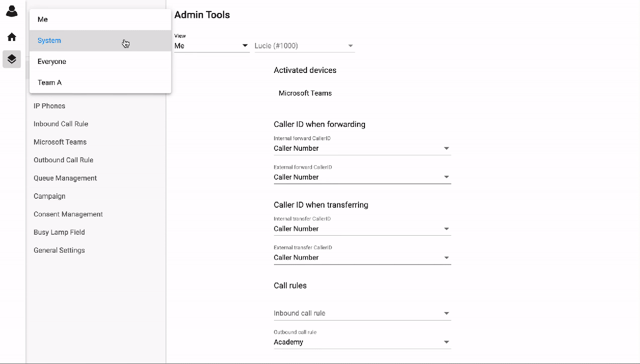Open Outbound Call Rule section
Viewport: 640px width, 364px height.
(x=63, y=160)
